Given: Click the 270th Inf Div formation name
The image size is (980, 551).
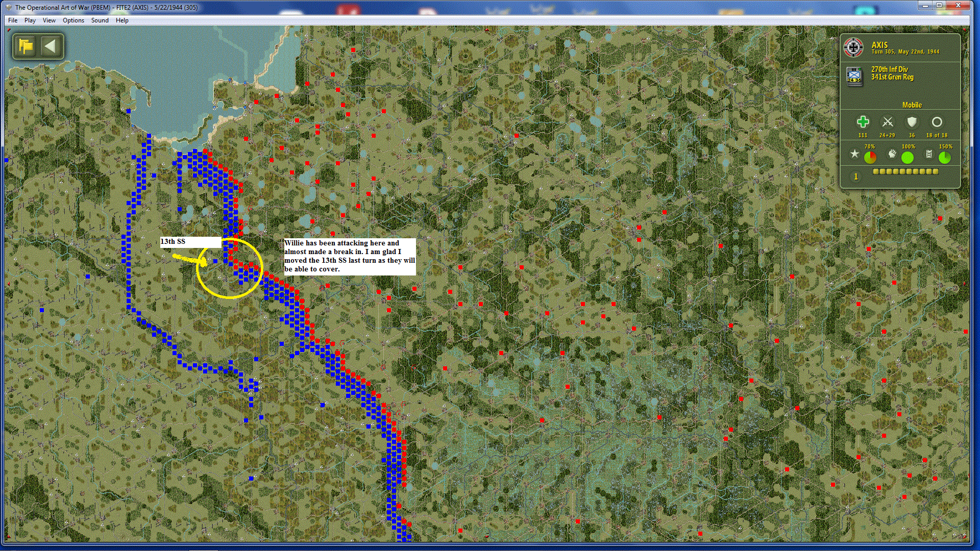Looking at the screenshot, I should coord(889,69).
